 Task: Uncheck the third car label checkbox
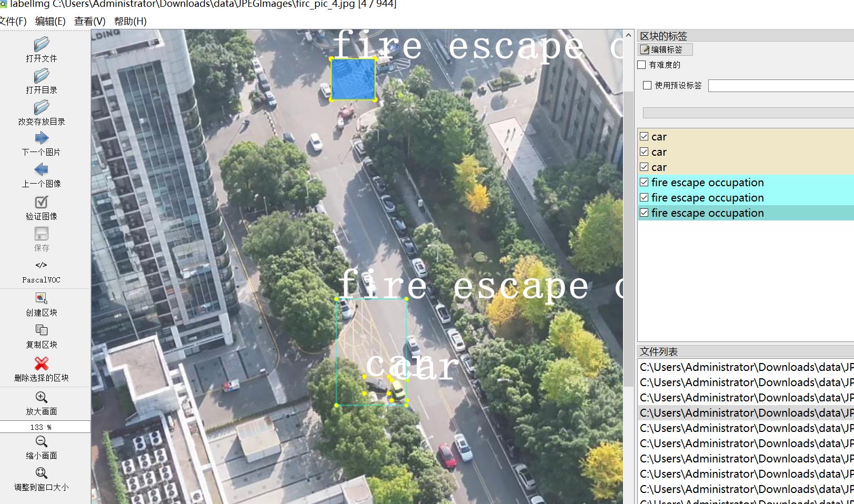coord(644,167)
